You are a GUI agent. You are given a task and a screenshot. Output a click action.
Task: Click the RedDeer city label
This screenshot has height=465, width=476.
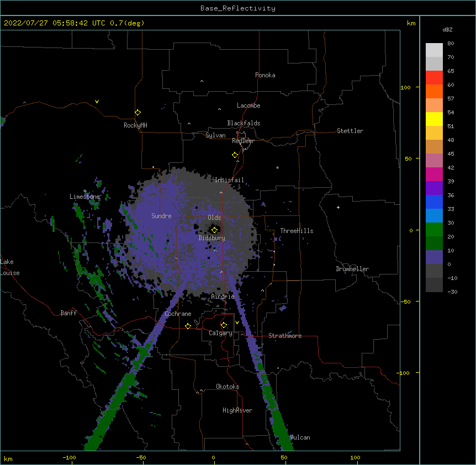[x=243, y=141]
